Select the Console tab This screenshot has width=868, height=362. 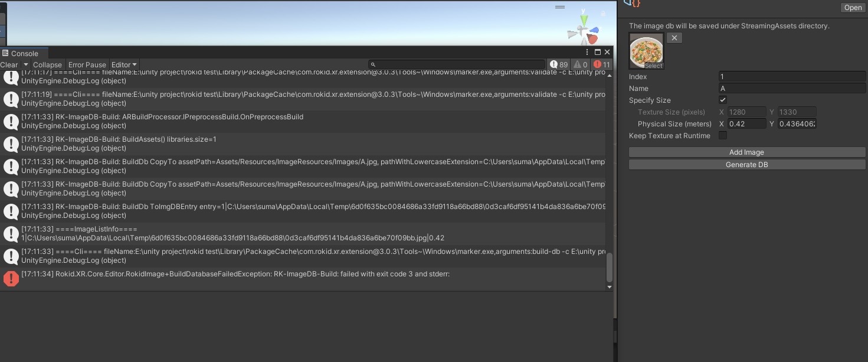(x=24, y=53)
